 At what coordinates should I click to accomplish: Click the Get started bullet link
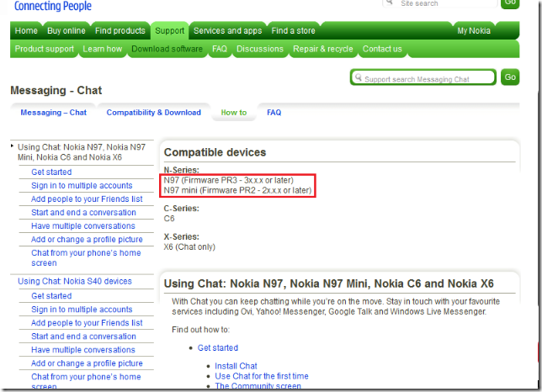[218, 347]
